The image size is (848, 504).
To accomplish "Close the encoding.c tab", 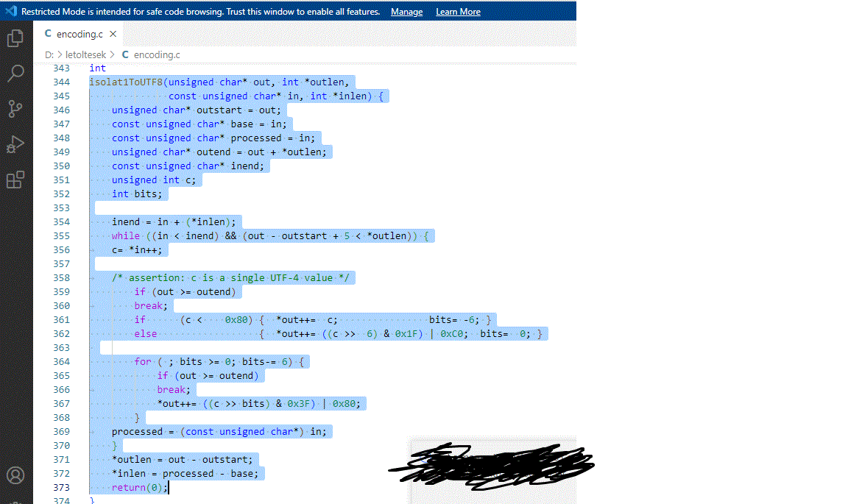I will pos(113,34).
